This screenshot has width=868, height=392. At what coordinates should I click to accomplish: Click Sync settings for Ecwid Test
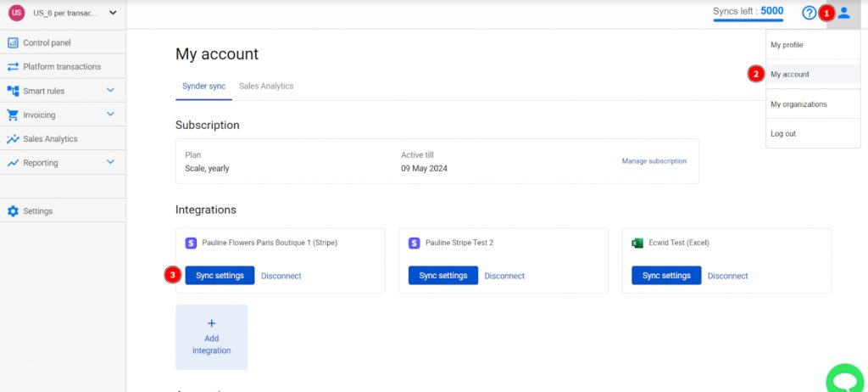click(x=666, y=276)
